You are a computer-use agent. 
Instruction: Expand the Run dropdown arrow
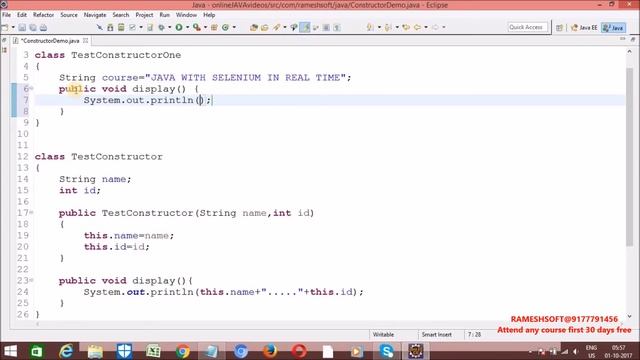pyautogui.click(x=187, y=27)
